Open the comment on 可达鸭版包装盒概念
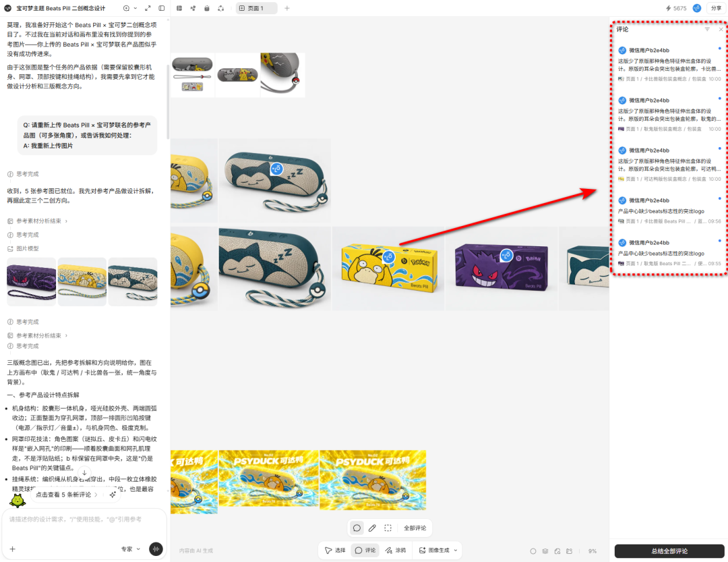Viewport: 728px width, 562px height. click(669, 165)
